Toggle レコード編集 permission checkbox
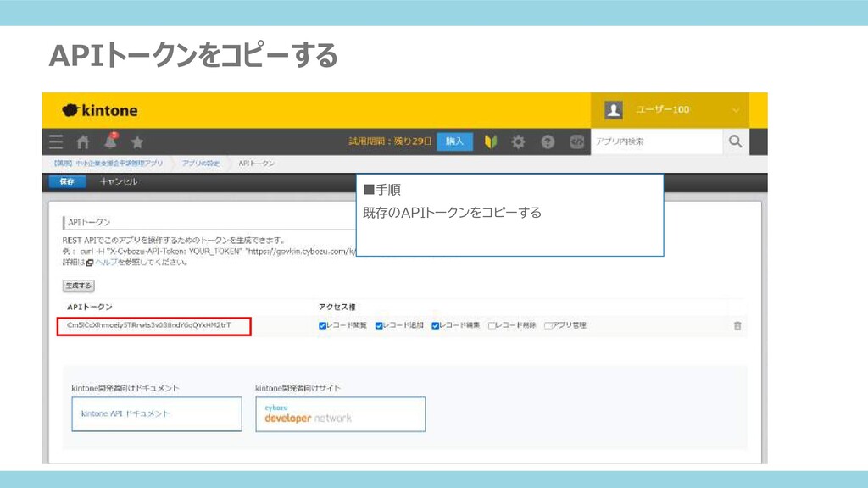The width and height of the screenshot is (868, 488). click(x=435, y=325)
